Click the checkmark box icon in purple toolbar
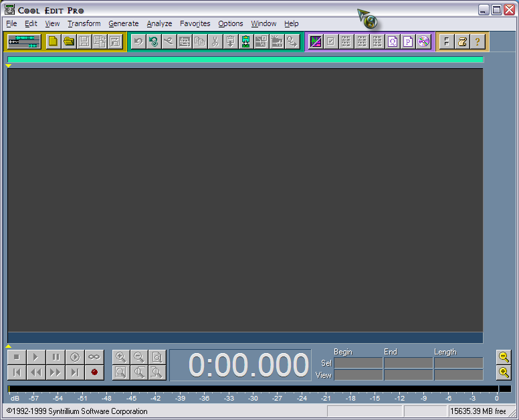The image size is (519, 420). click(x=330, y=41)
